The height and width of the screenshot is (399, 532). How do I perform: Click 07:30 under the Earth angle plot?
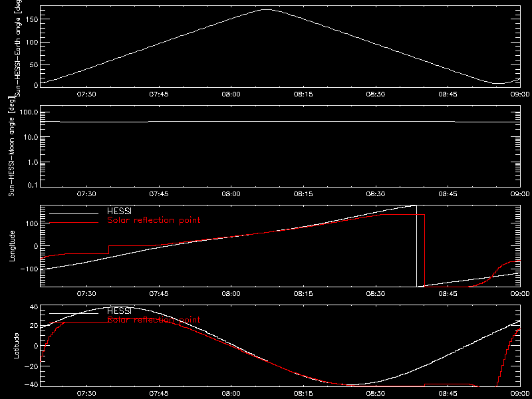(86, 94)
